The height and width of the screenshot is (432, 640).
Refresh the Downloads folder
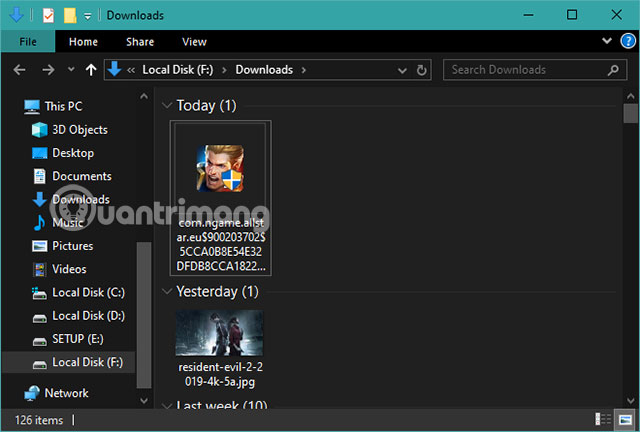coord(422,70)
